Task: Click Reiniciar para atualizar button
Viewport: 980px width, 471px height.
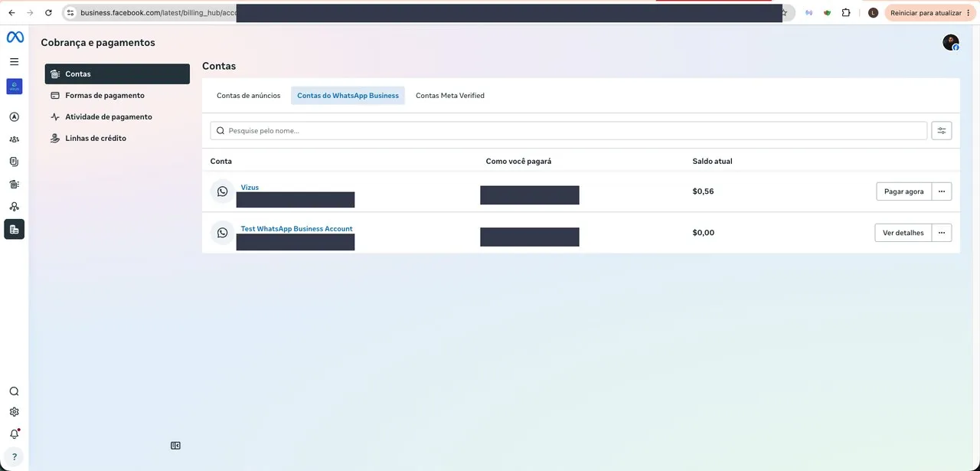Action: 926,13
